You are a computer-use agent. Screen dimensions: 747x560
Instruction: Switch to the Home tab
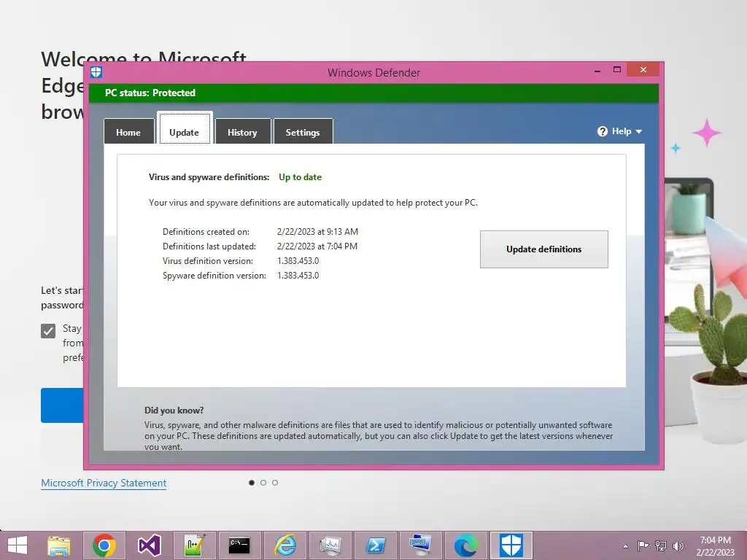pos(128,131)
